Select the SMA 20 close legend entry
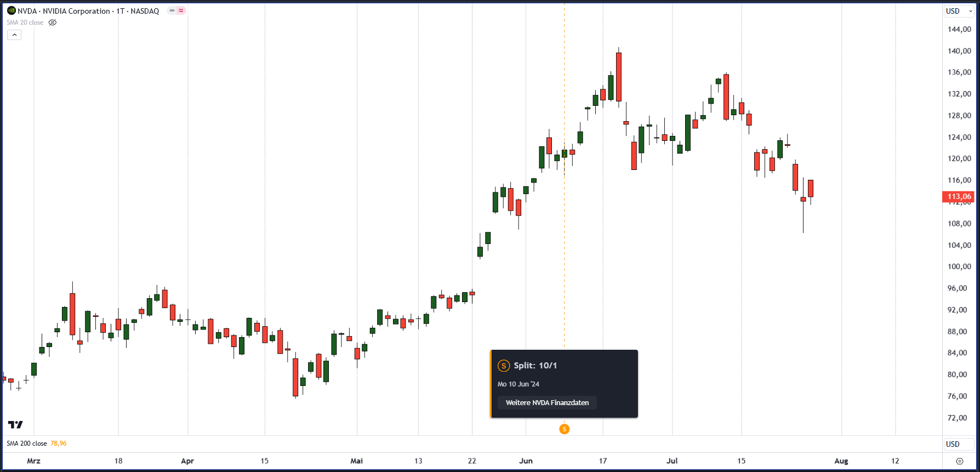 [25, 22]
